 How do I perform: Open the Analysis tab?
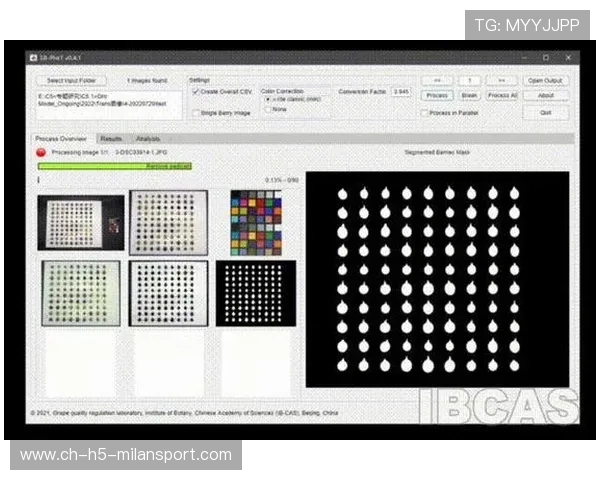147,139
